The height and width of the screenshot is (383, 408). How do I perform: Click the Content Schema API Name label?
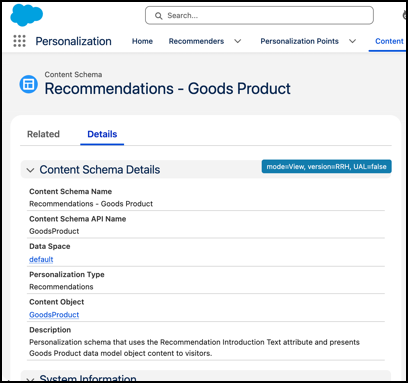[77, 219]
